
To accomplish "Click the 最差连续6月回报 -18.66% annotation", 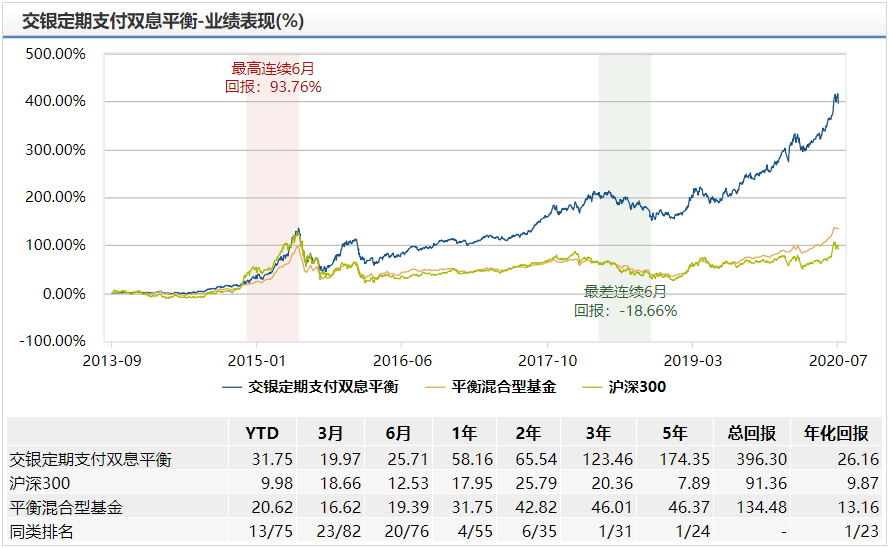I will tap(625, 301).
